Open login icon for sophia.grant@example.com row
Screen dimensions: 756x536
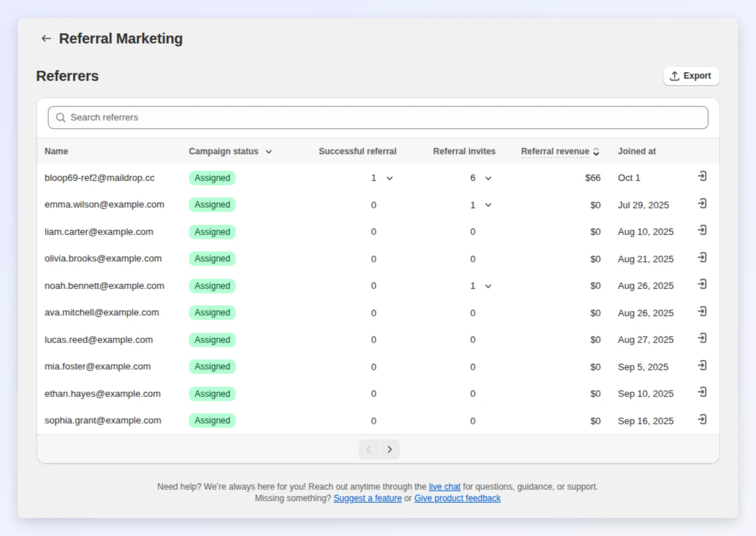pos(702,419)
